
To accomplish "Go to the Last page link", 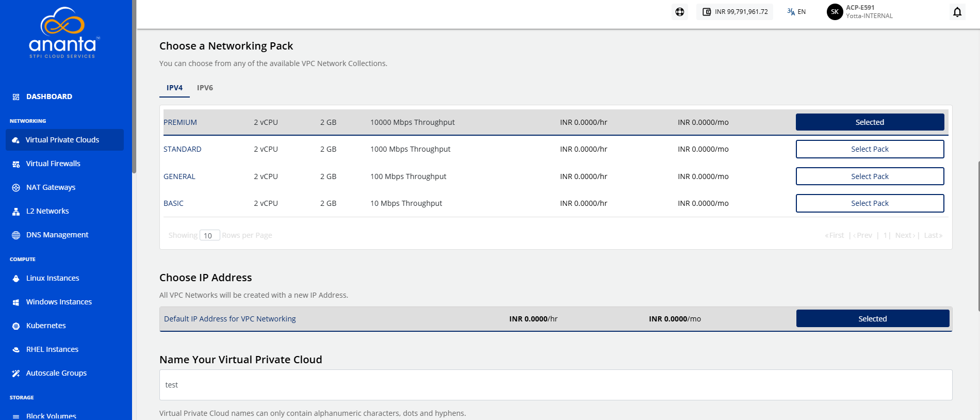I will coord(933,235).
